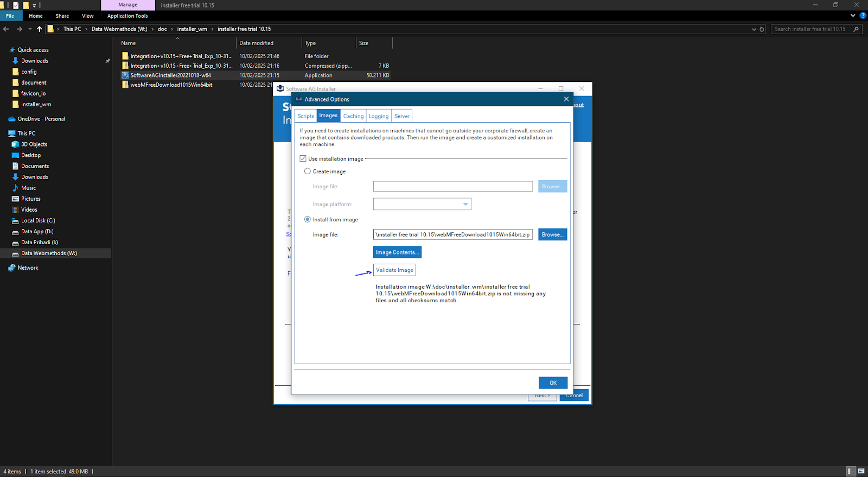Open Downloads under Quick access
Image resolution: width=868 pixels, height=477 pixels.
(x=35, y=61)
